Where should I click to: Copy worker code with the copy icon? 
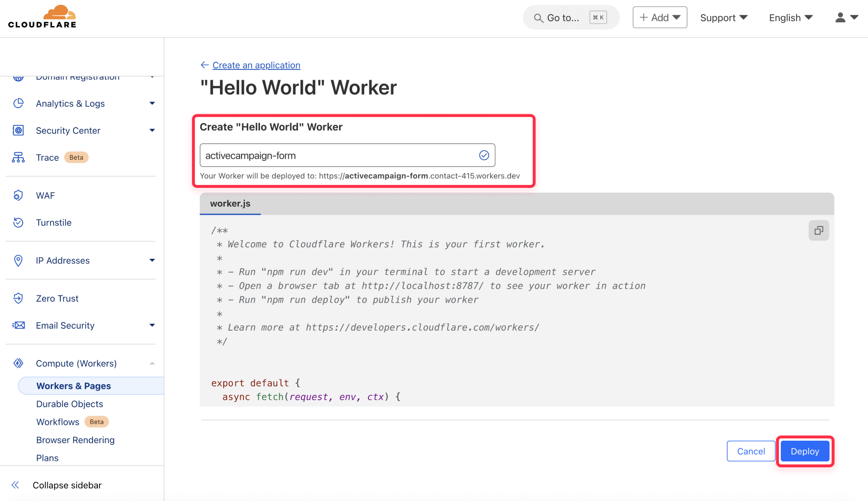point(818,231)
